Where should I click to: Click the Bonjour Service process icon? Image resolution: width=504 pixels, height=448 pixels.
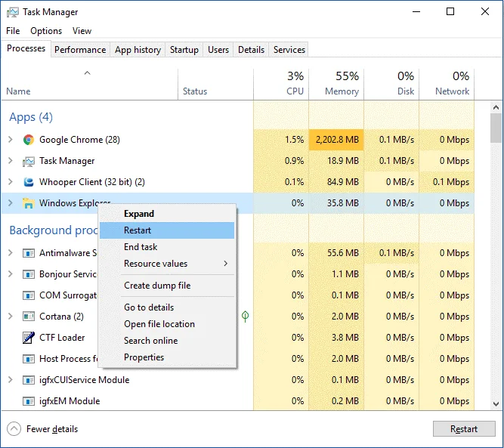28,274
